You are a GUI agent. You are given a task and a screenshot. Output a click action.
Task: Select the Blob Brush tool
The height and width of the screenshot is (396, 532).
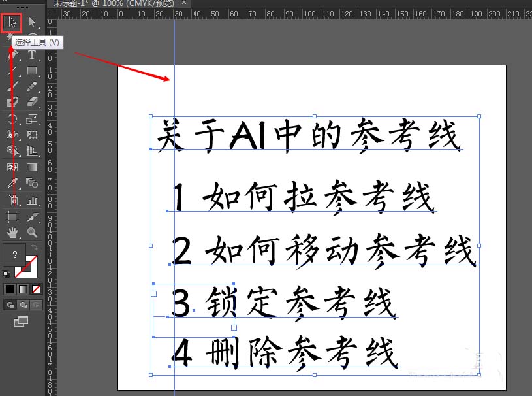(12, 102)
